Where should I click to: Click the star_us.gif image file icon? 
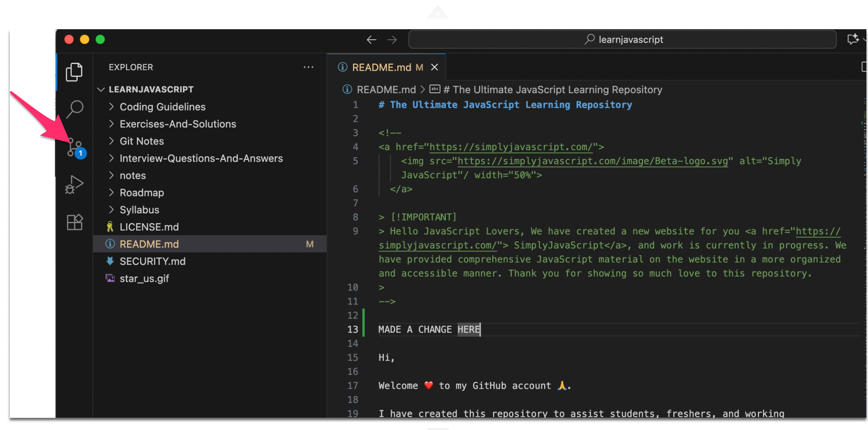tap(110, 278)
